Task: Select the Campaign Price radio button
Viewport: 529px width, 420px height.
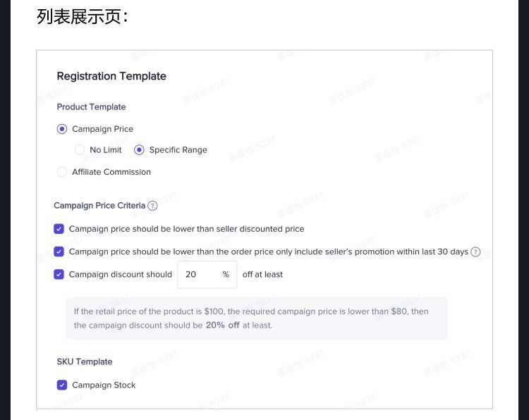Action: [x=62, y=129]
